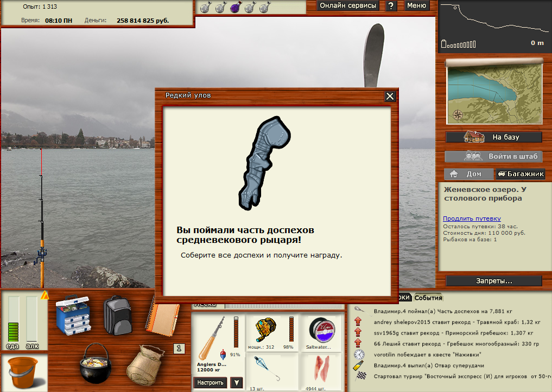Click the tackle slot number 1 box

point(179,349)
